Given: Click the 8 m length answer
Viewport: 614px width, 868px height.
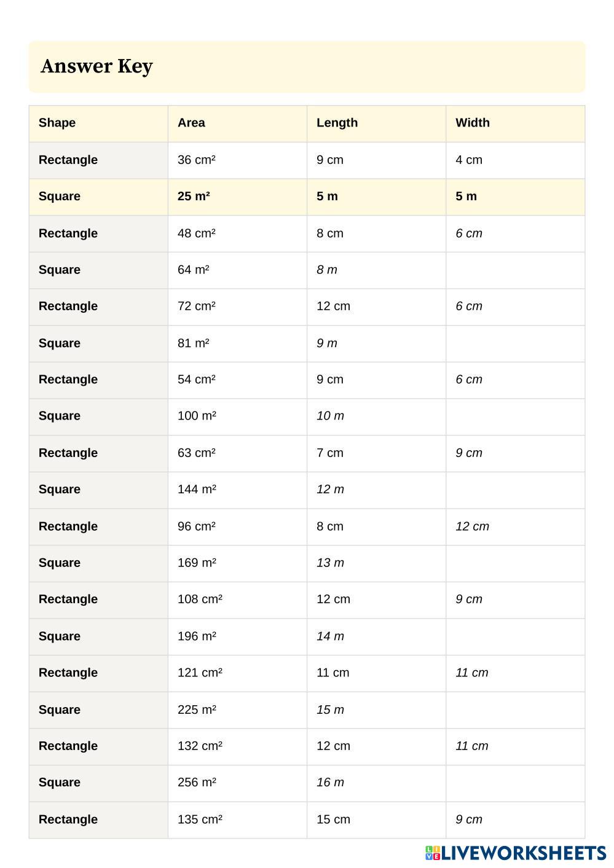Looking at the screenshot, I should tap(327, 270).
